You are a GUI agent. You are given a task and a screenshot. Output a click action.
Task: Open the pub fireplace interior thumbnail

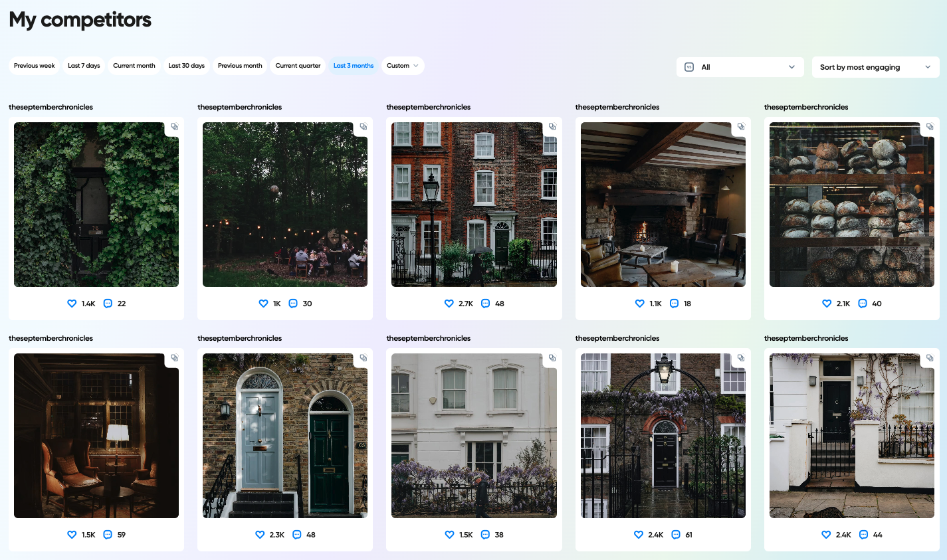tap(663, 205)
